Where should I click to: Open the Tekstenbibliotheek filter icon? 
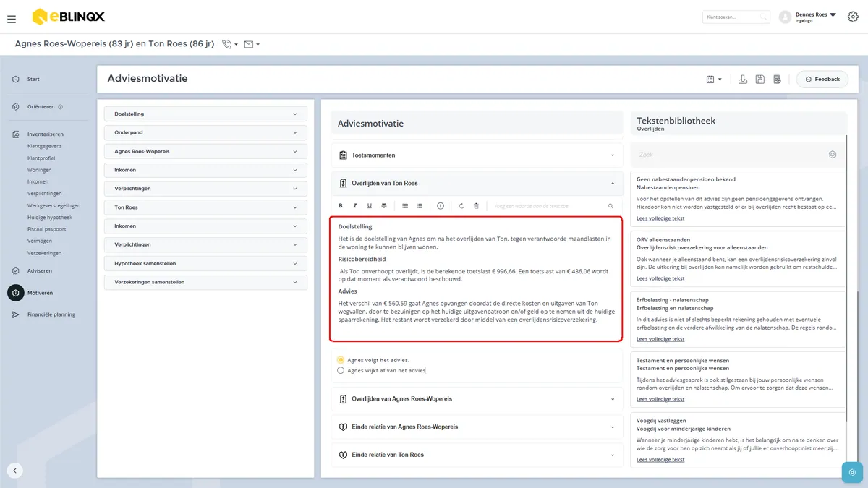(x=833, y=155)
